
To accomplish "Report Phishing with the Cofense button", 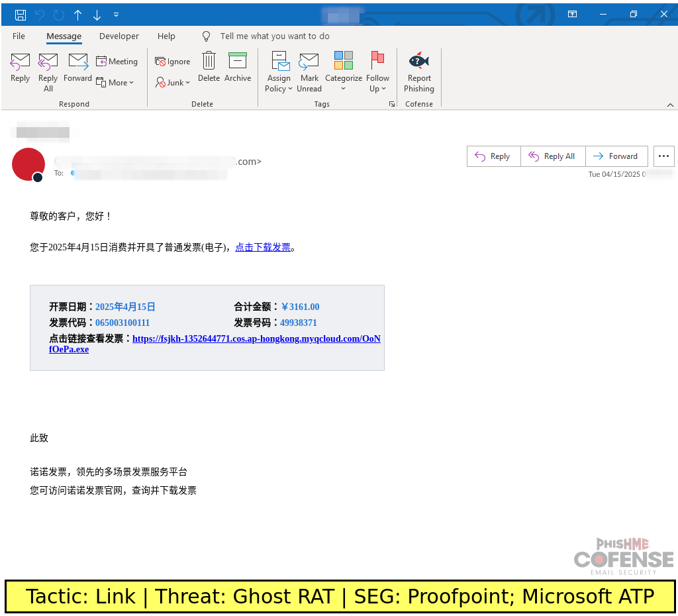I will [418, 72].
